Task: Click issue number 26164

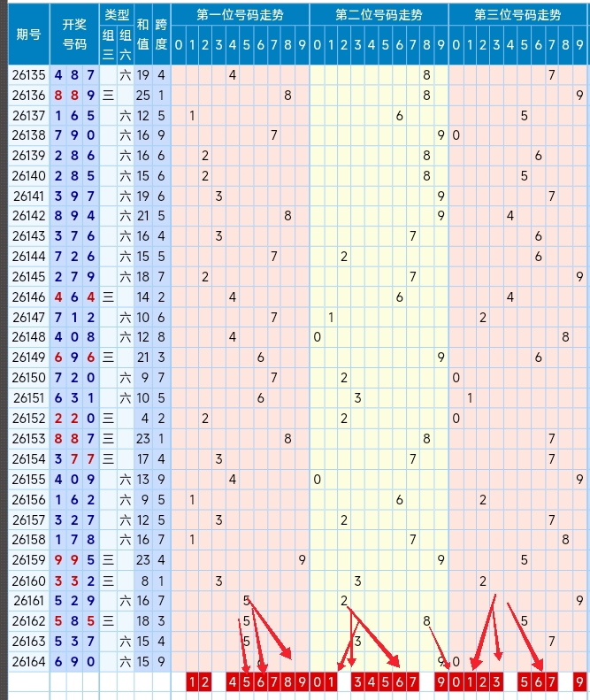Action: (x=29, y=662)
